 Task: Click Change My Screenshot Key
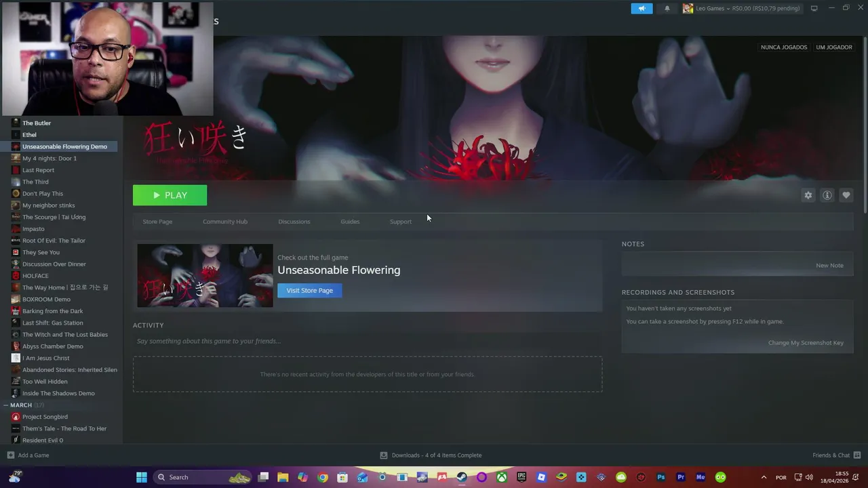click(806, 343)
